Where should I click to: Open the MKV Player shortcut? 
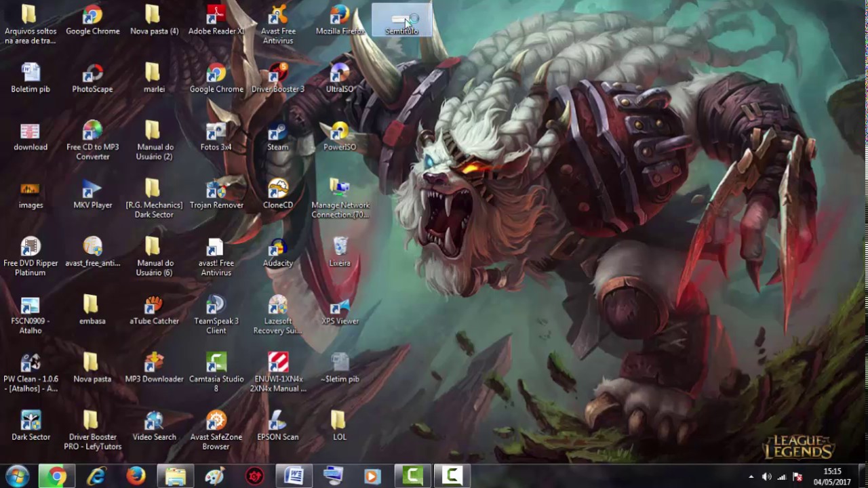tap(92, 194)
